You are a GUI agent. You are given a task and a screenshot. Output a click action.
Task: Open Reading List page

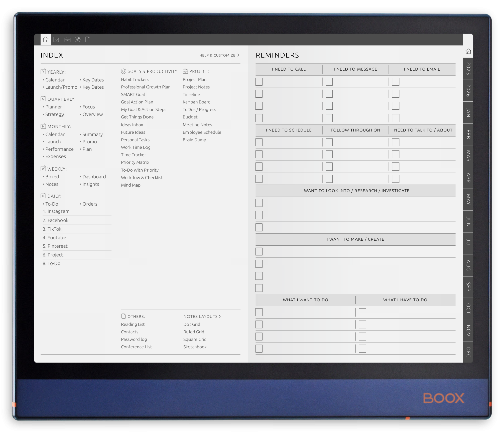tap(133, 324)
